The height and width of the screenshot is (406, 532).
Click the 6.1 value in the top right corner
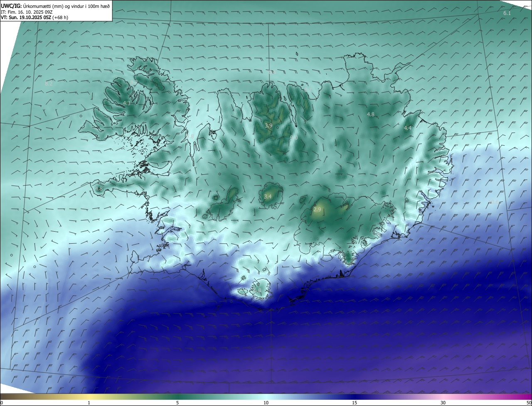click(x=507, y=13)
